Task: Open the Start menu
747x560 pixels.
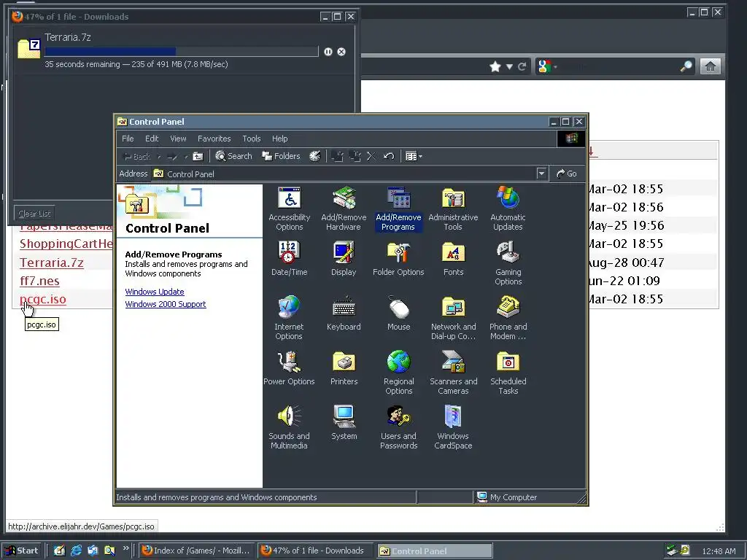Action: 21,551
